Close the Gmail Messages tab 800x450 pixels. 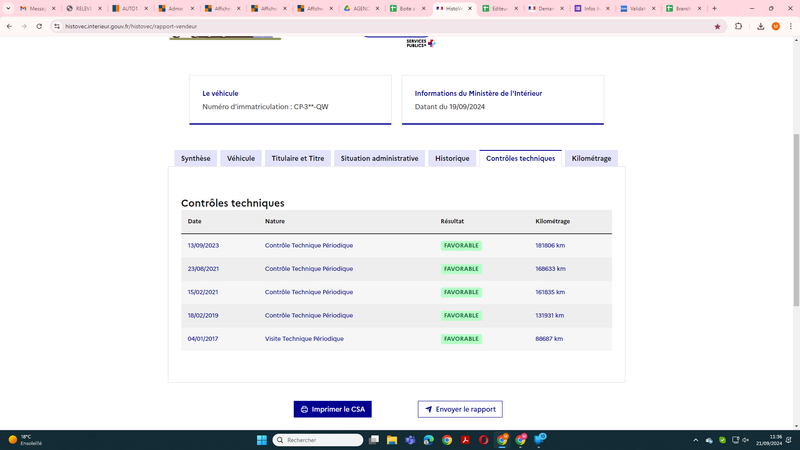click(54, 9)
